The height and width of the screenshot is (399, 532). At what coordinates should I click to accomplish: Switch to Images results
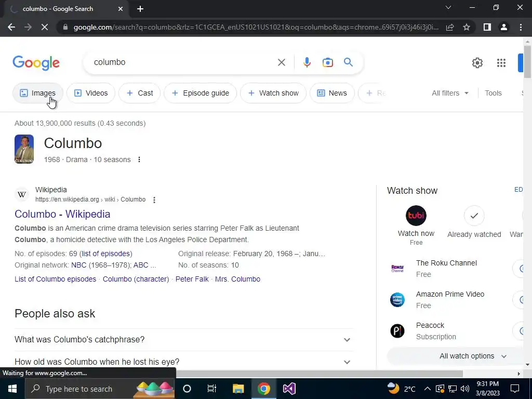(37, 93)
